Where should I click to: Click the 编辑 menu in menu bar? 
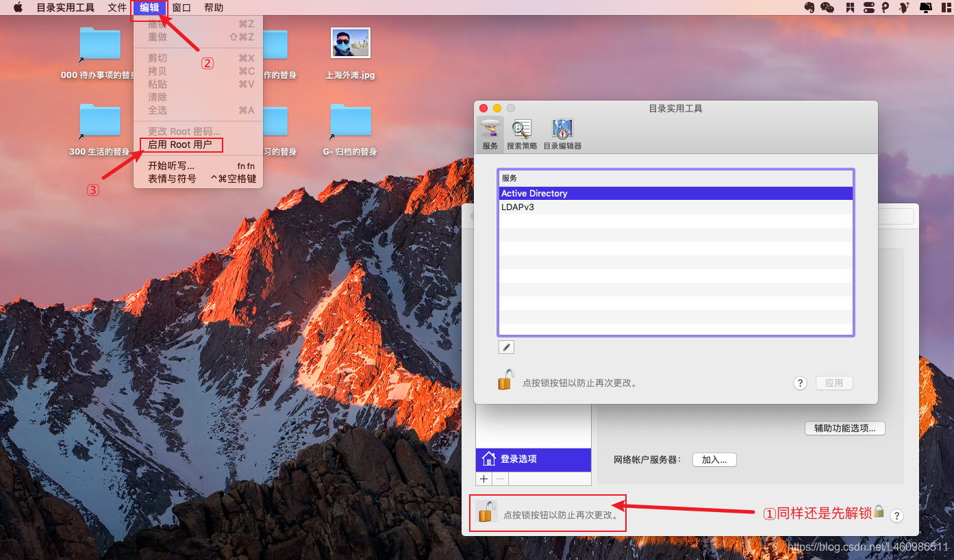[149, 8]
